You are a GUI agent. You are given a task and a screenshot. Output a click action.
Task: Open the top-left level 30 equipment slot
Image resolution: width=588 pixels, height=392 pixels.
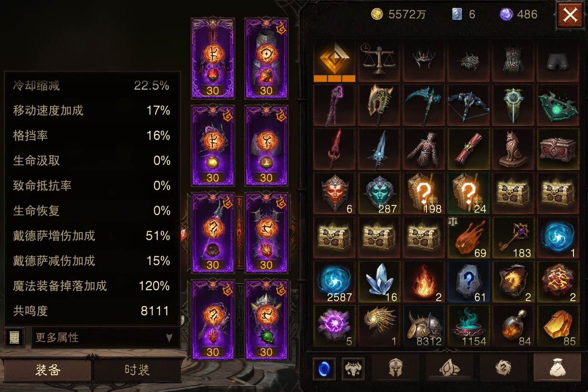(213, 59)
